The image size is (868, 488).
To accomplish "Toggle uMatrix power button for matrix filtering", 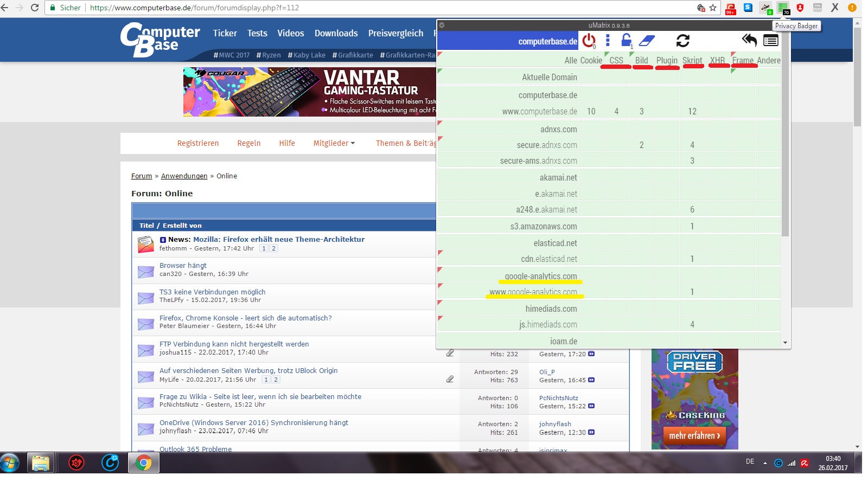I will pos(589,41).
